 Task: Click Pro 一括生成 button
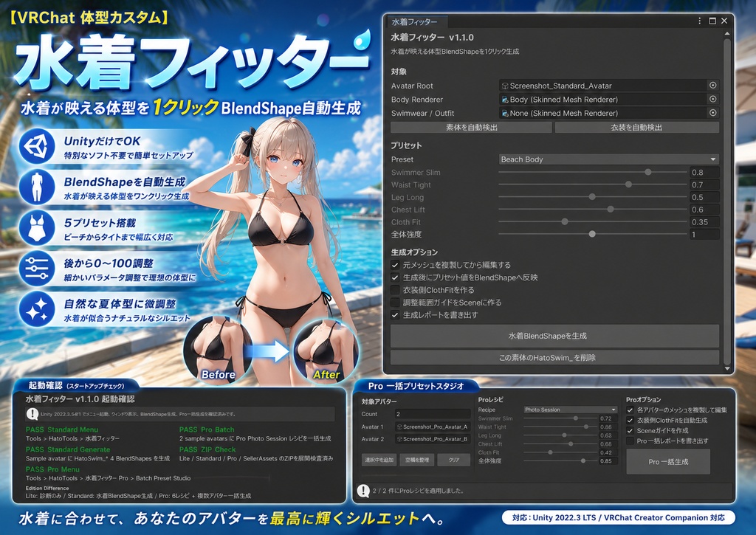pos(667,462)
